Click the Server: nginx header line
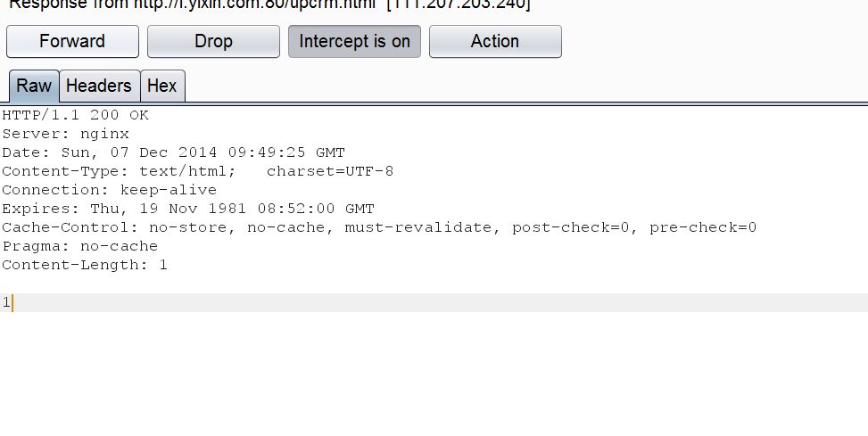 (65, 134)
